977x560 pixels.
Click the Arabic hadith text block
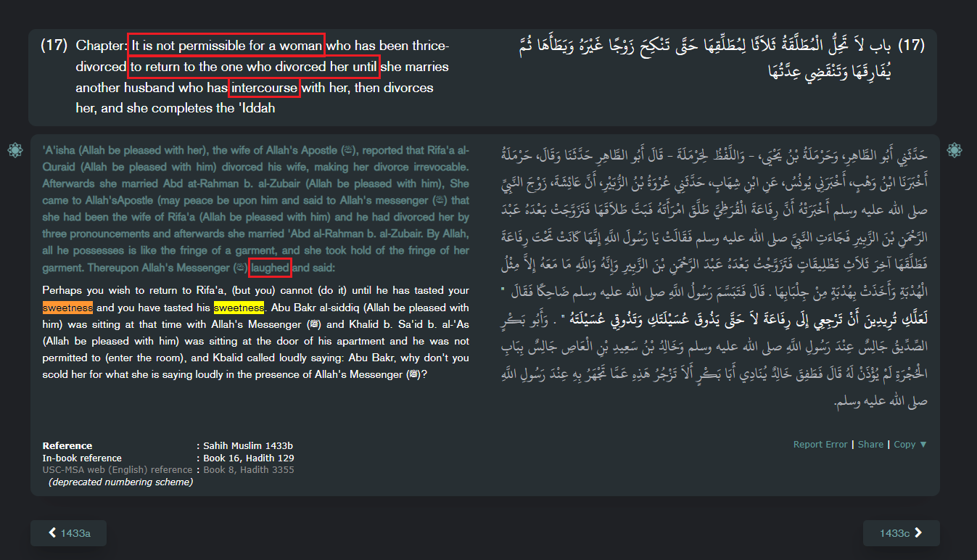click(x=716, y=277)
